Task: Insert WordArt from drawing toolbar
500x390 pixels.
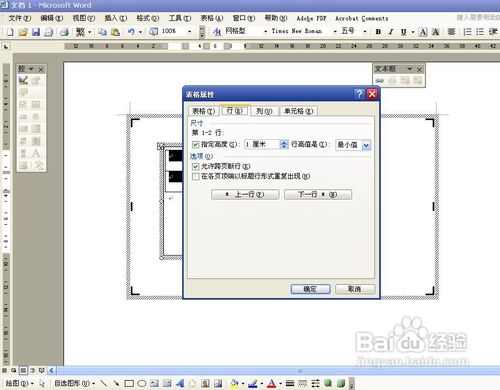Action: point(180,383)
